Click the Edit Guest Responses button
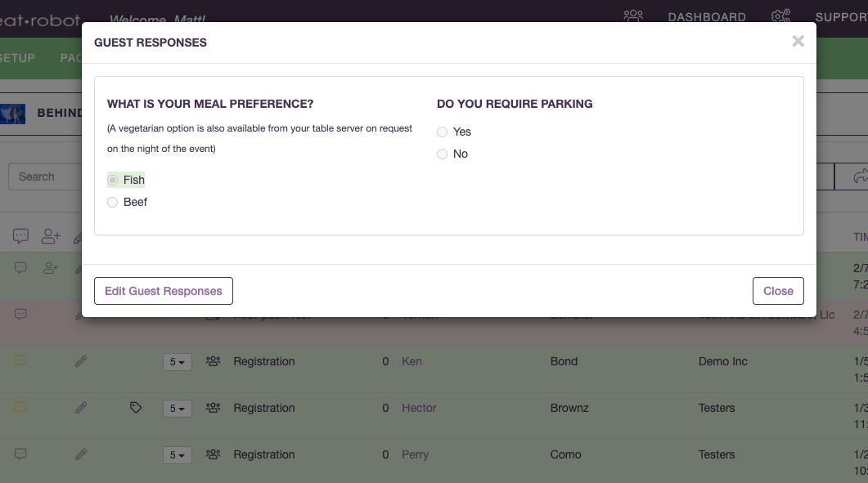868x483 pixels. [x=163, y=291]
